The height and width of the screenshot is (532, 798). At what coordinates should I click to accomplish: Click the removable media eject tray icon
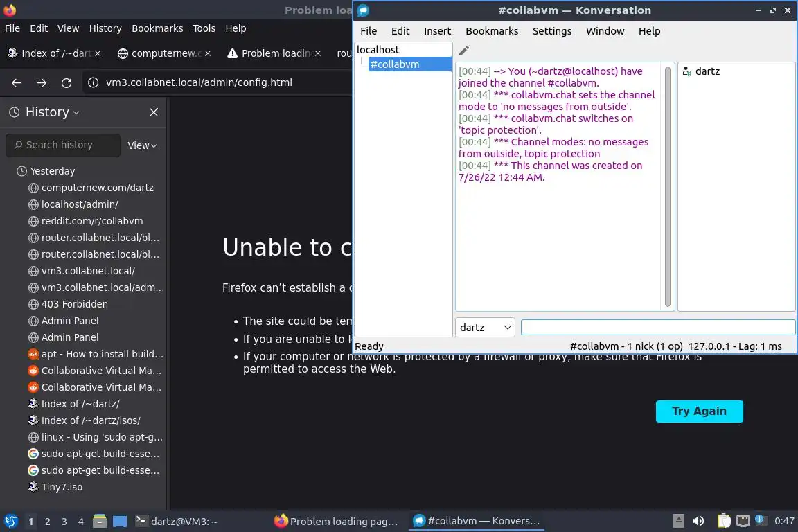click(x=678, y=521)
